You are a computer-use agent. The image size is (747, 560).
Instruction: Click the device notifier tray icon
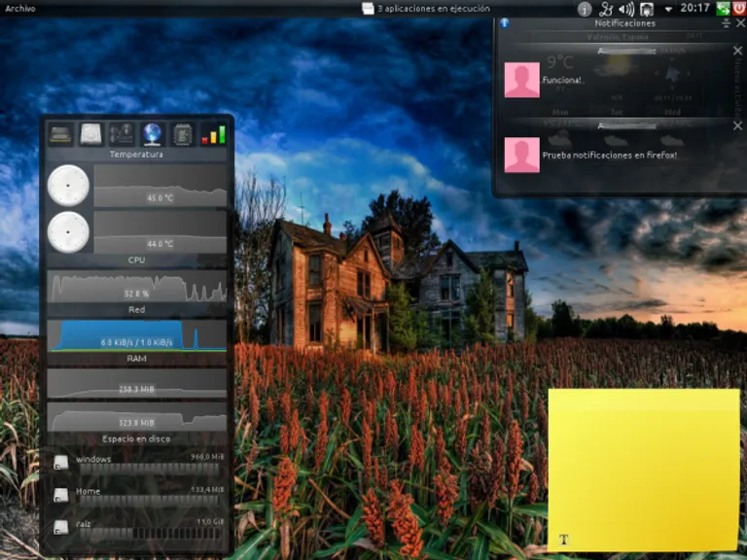click(646, 9)
